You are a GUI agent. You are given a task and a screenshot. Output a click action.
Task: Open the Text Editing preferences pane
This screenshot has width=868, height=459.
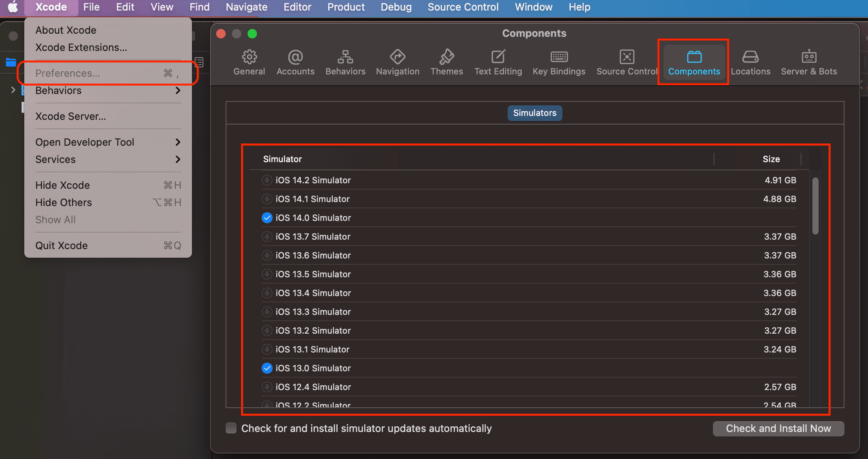(x=498, y=63)
